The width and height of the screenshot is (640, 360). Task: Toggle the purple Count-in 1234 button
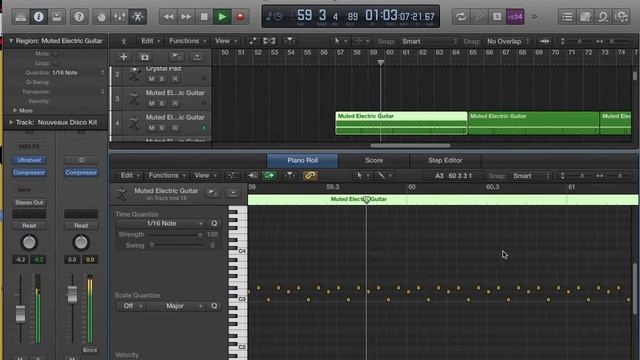[515, 17]
